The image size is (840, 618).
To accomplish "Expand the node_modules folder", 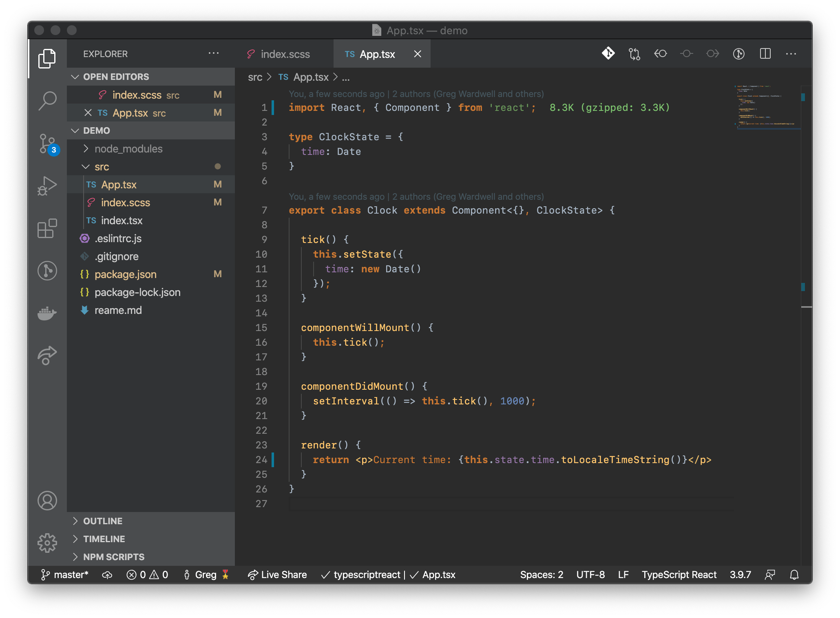I will (x=128, y=149).
